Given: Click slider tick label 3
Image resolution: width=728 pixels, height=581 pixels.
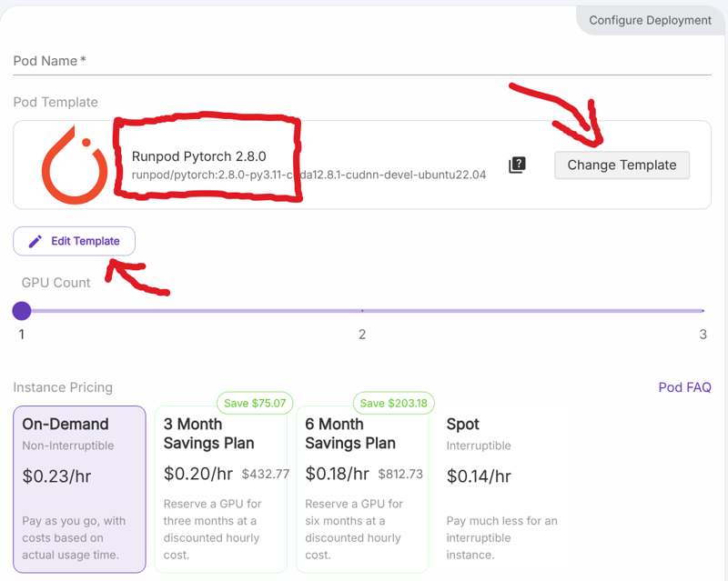Looking at the screenshot, I should click(703, 335).
